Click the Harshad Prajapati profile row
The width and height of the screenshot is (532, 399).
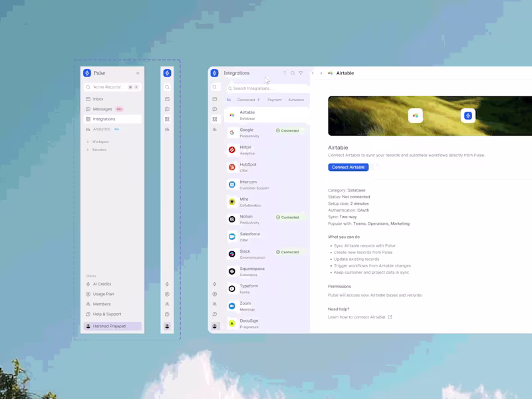point(112,326)
